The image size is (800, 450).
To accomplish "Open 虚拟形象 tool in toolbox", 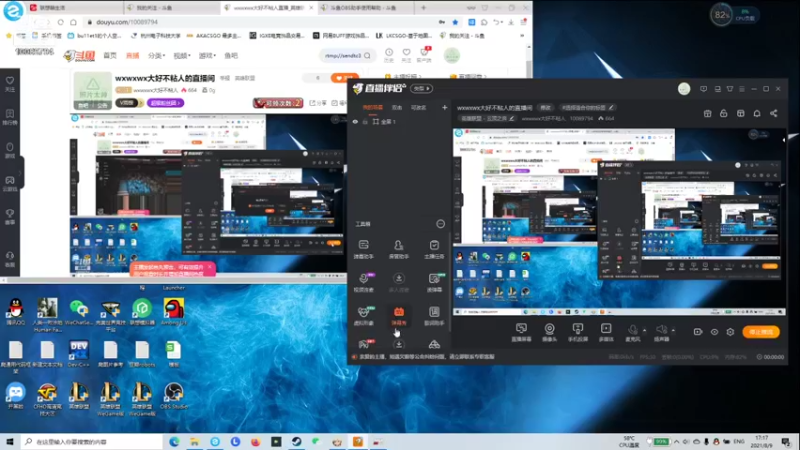I will pos(363,315).
